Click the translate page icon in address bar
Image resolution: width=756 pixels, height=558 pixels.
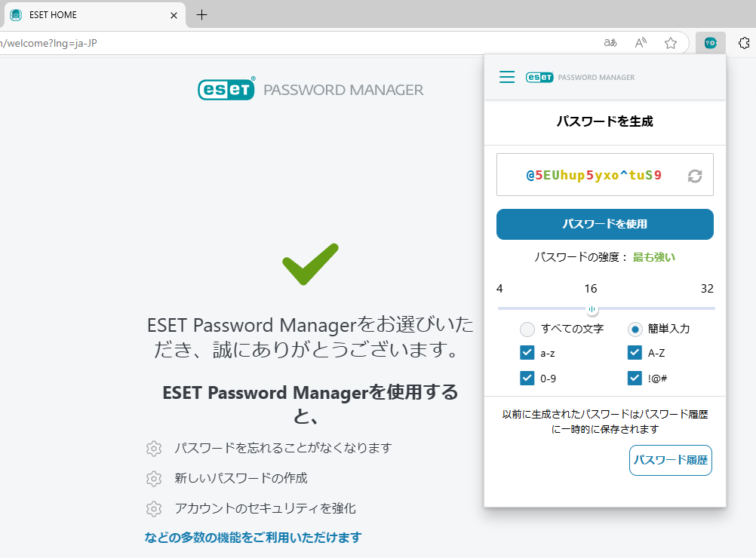coord(610,43)
